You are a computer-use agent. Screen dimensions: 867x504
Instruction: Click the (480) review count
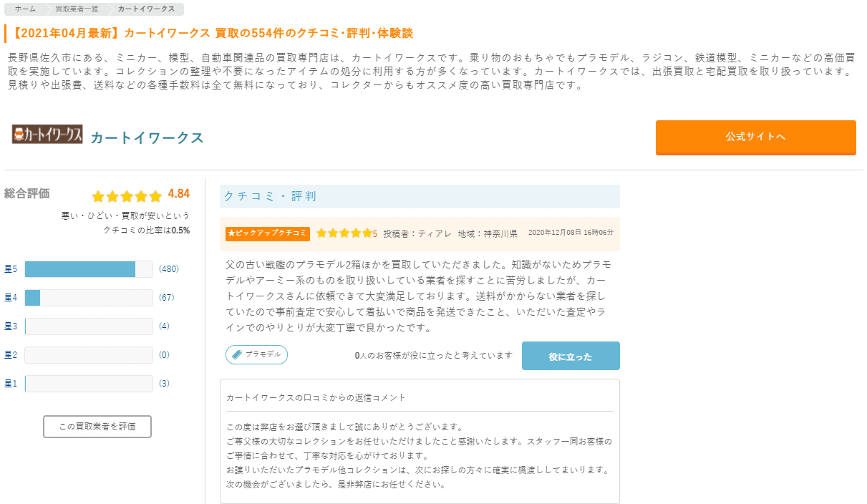(169, 268)
